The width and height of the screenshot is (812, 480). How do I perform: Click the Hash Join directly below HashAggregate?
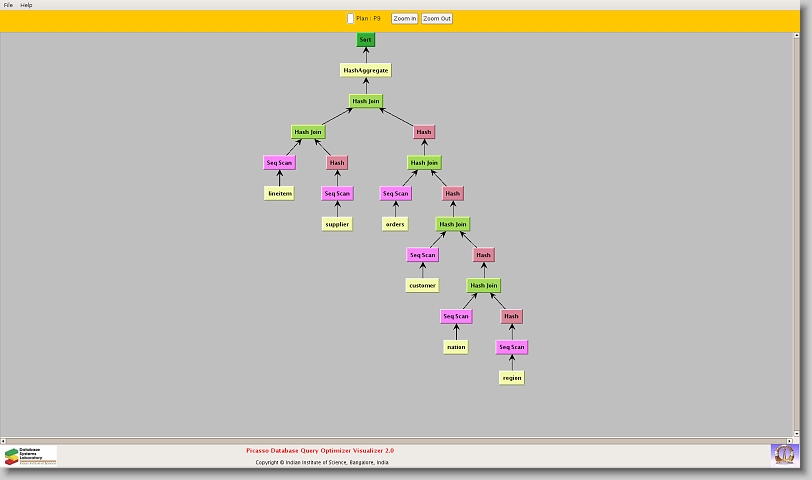coord(365,101)
